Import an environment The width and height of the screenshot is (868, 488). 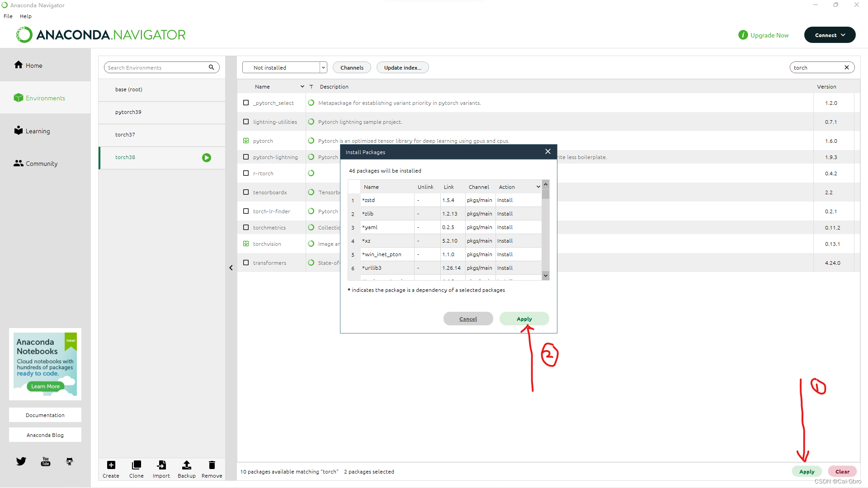click(161, 469)
